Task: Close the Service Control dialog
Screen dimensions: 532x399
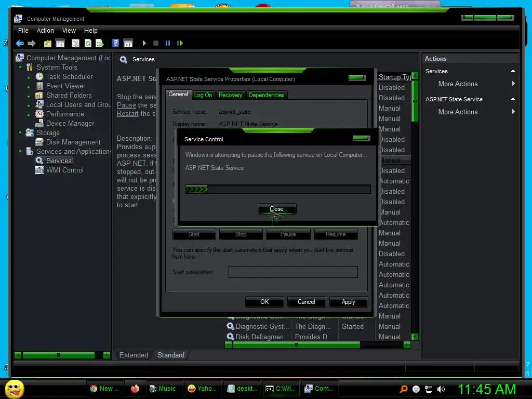Action: coord(277,209)
